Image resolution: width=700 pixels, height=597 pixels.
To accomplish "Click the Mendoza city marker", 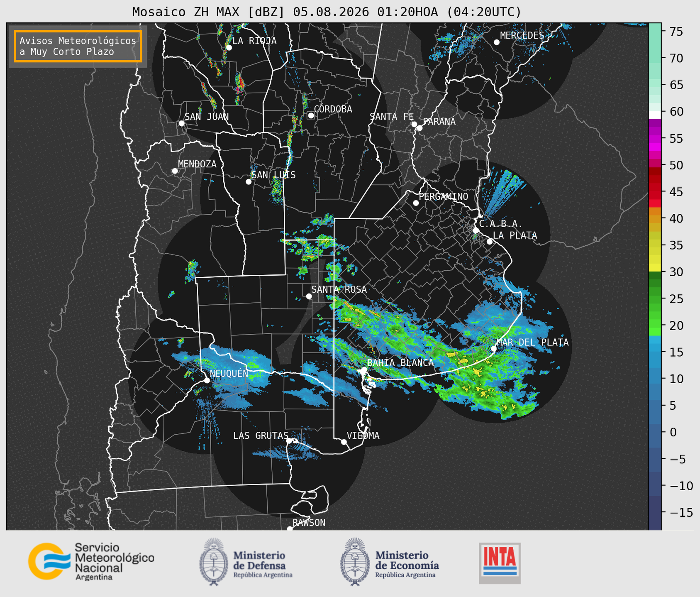I will coord(175,171).
